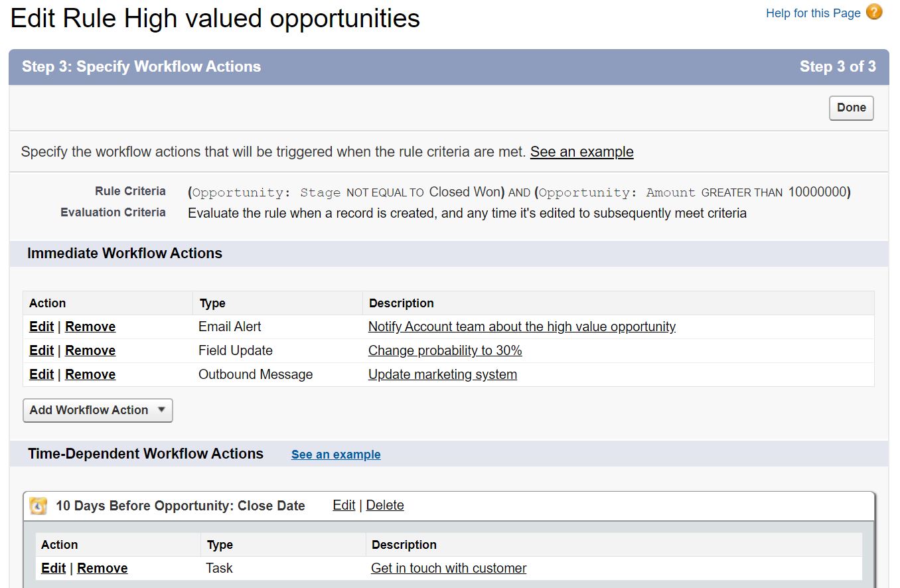Click the See an example link in instructions
The image size is (900, 588).
click(581, 152)
